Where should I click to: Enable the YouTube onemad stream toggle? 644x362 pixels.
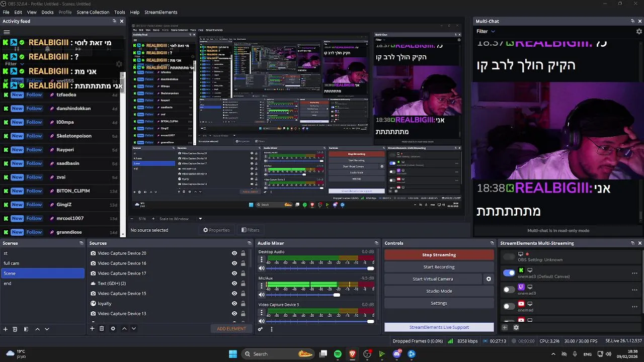pyautogui.click(x=509, y=306)
